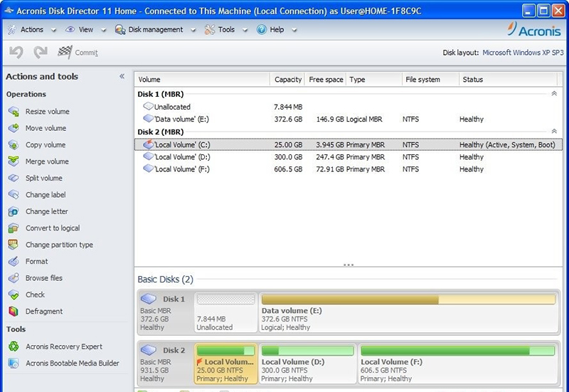Select the 7.844 MB Unallocated block in Disk 1
The image size is (569, 392).
pyautogui.click(x=225, y=312)
